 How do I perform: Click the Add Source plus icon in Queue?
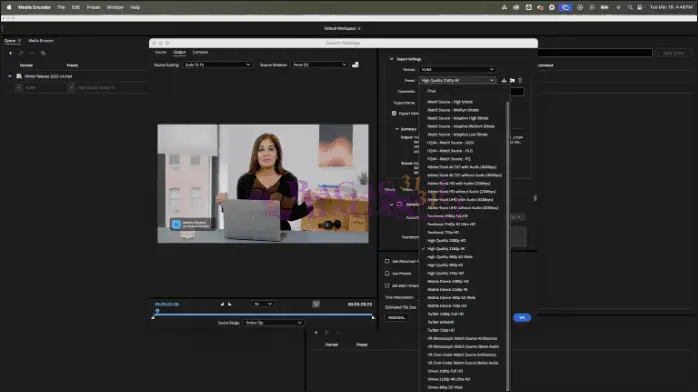click(10, 53)
